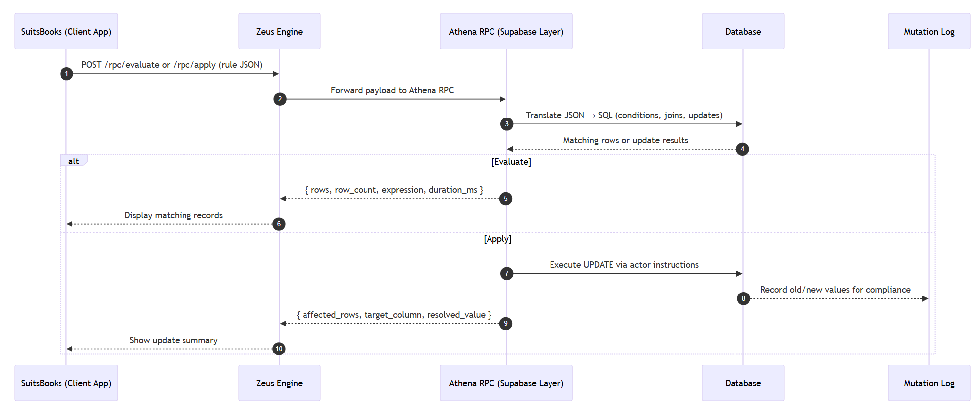The height and width of the screenshot is (412, 980).
Task: Select the top Zeus Engine participant box
Action: pos(279,31)
